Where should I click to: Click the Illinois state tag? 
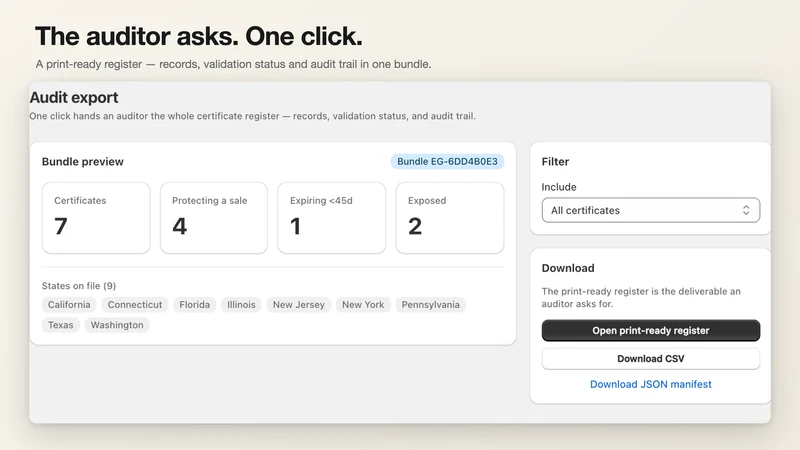tap(241, 305)
